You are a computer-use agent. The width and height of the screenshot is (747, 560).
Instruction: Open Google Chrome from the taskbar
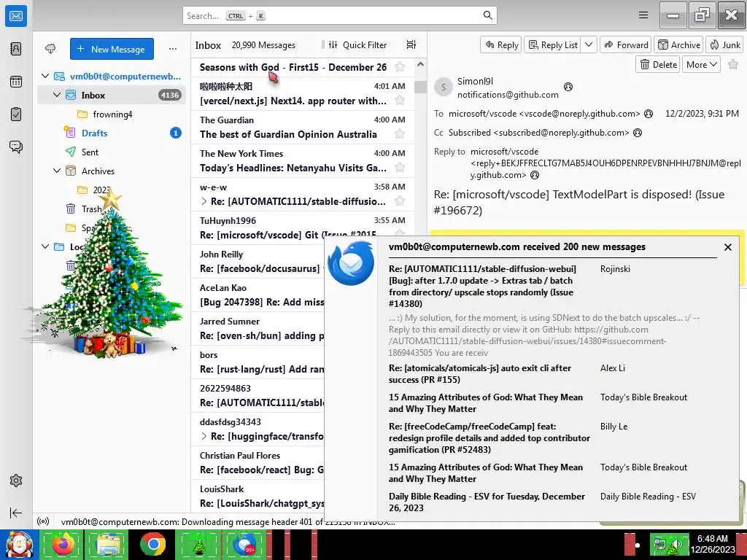click(153, 544)
